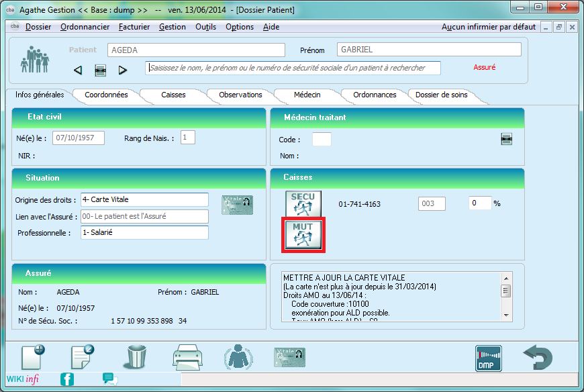Open the Gestion menu
Viewport: 584px width, 392px height.
click(173, 27)
